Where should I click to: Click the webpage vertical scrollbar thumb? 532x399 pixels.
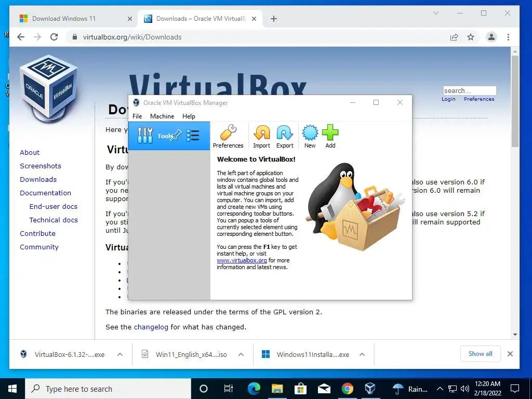[515, 101]
